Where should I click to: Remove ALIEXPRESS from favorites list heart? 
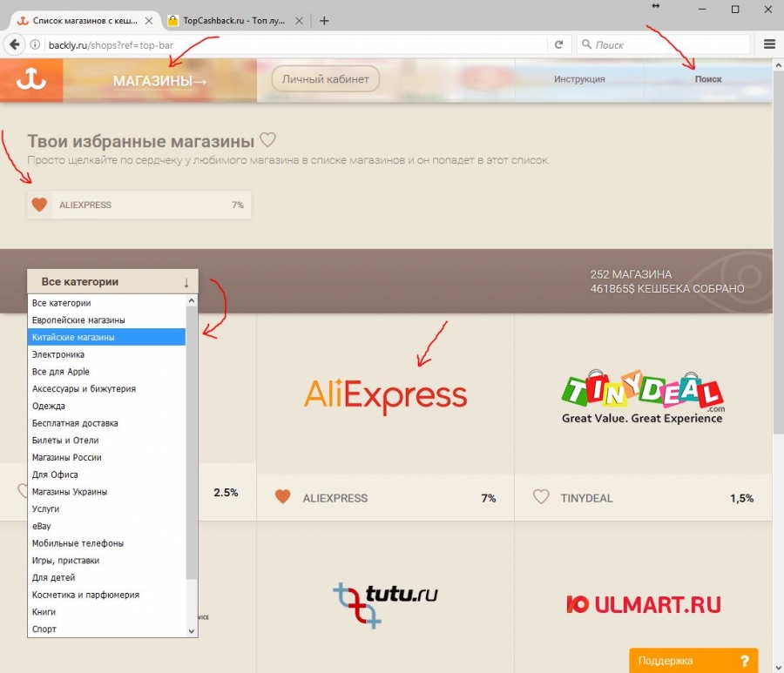click(39, 205)
